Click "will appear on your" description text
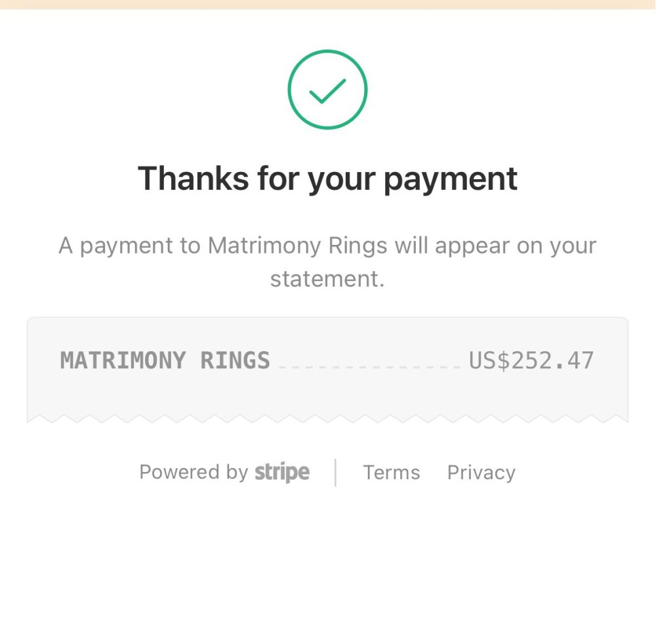This screenshot has height=644, width=656. tap(495, 246)
